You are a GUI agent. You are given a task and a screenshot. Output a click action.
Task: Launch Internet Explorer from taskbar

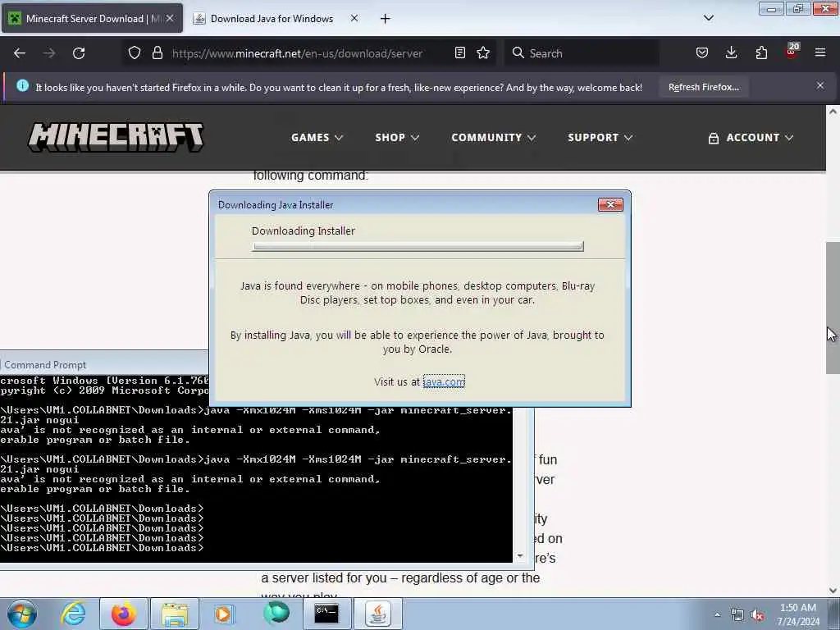[x=74, y=614]
